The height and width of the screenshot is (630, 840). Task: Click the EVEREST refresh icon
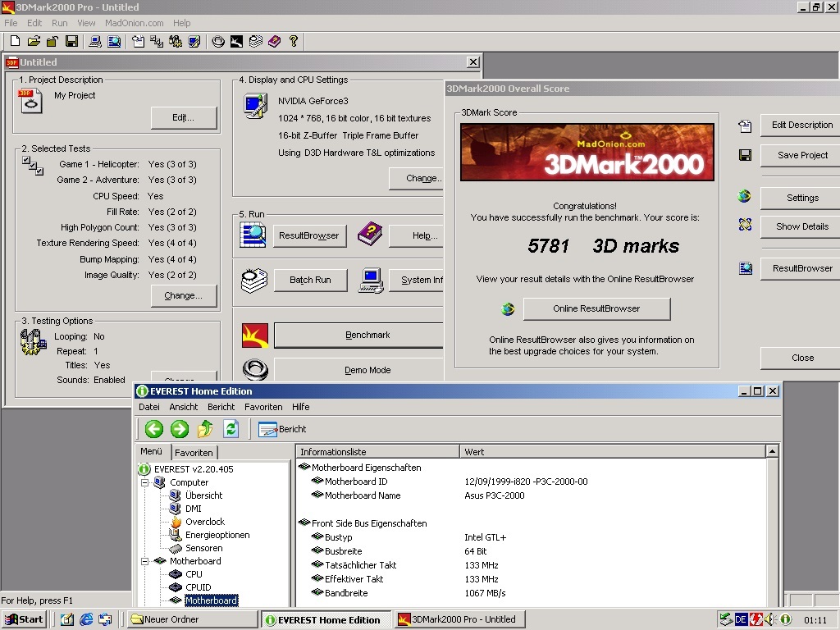pos(231,428)
